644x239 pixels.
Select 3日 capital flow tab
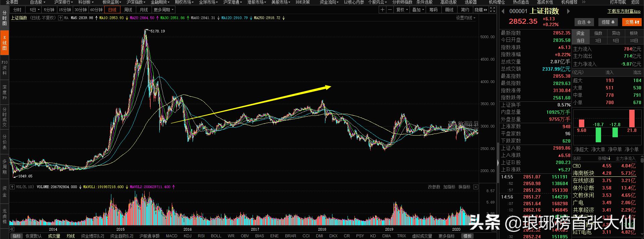(x=598, y=41)
